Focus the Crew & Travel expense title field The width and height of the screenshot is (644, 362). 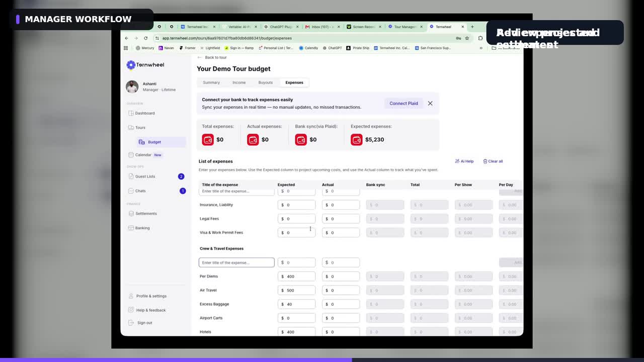point(236,262)
